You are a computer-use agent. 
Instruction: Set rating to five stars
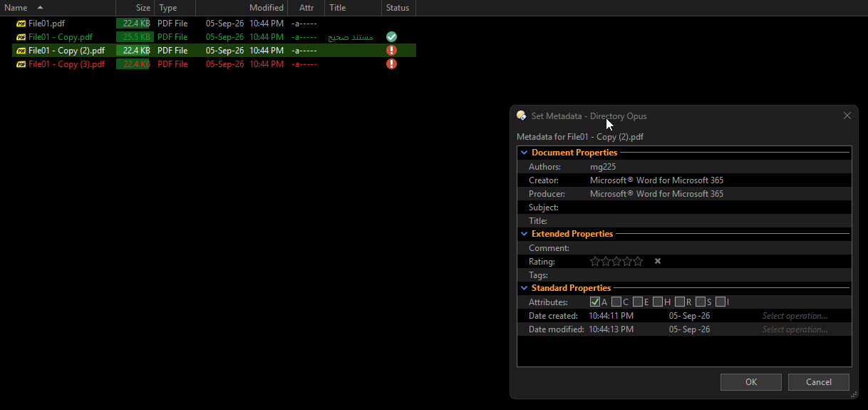[638, 261]
